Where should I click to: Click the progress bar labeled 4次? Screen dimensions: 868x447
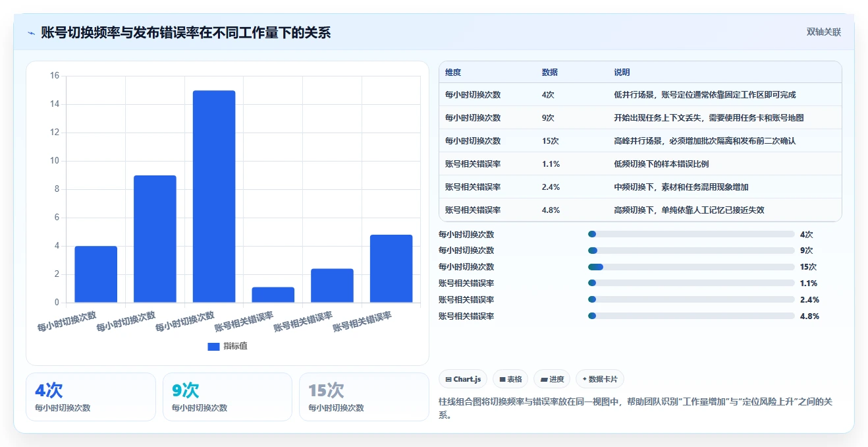(692, 234)
